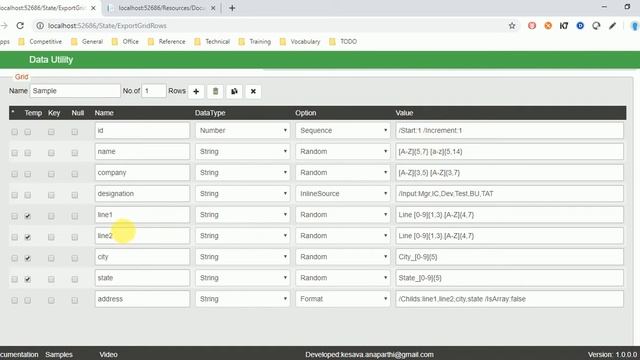Open the Technical bookmarks folder
The image size is (640, 360).
[212, 42]
